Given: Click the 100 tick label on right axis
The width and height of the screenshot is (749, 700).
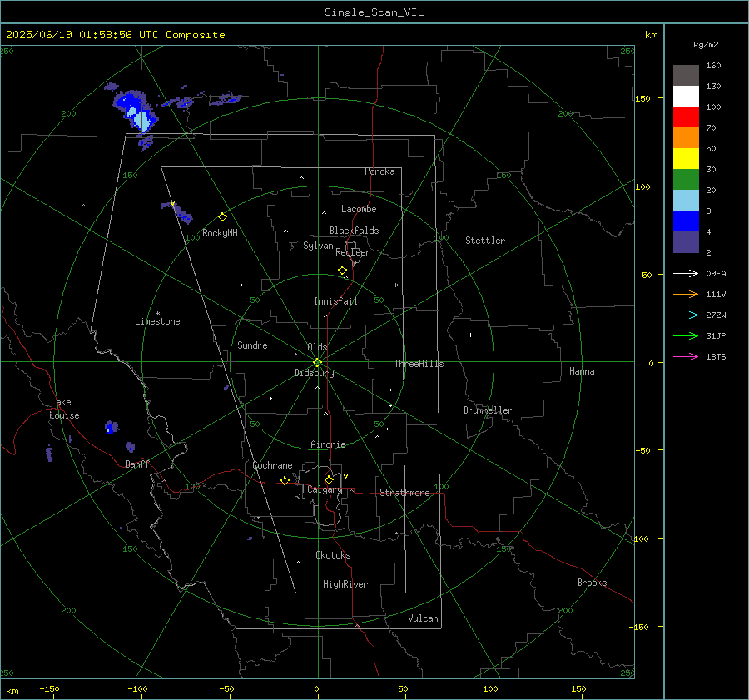Looking at the screenshot, I should (x=643, y=186).
